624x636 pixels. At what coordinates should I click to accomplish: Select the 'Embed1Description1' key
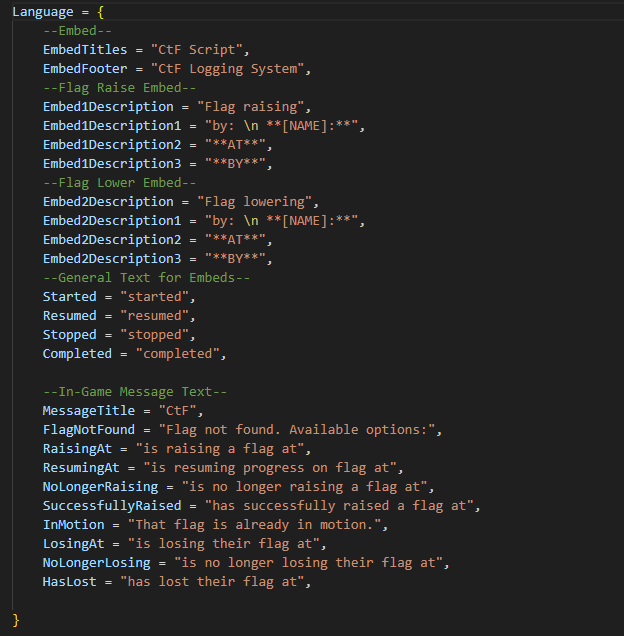(112, 126)
